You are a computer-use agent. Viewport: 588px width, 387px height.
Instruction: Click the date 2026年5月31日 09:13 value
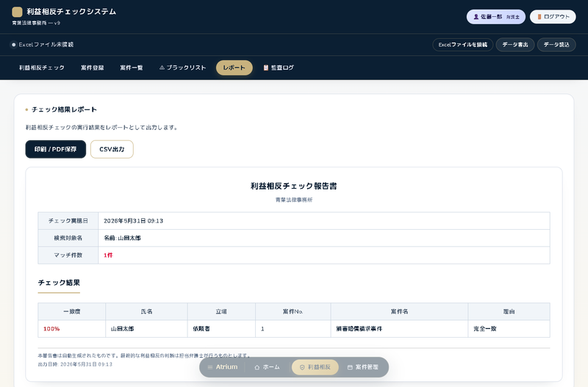pyautogui.click(x=134, y=221)
